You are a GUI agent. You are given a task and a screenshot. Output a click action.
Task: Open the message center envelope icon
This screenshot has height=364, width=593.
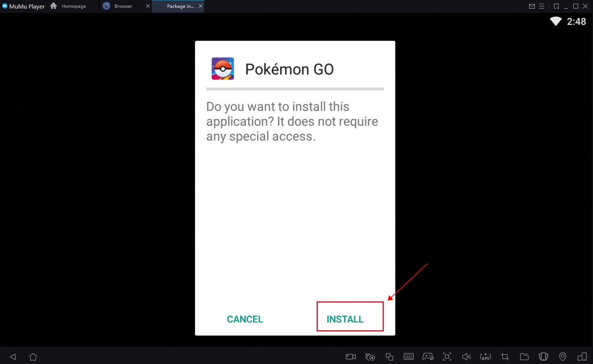pyautogui.click(x=532, y=6)
